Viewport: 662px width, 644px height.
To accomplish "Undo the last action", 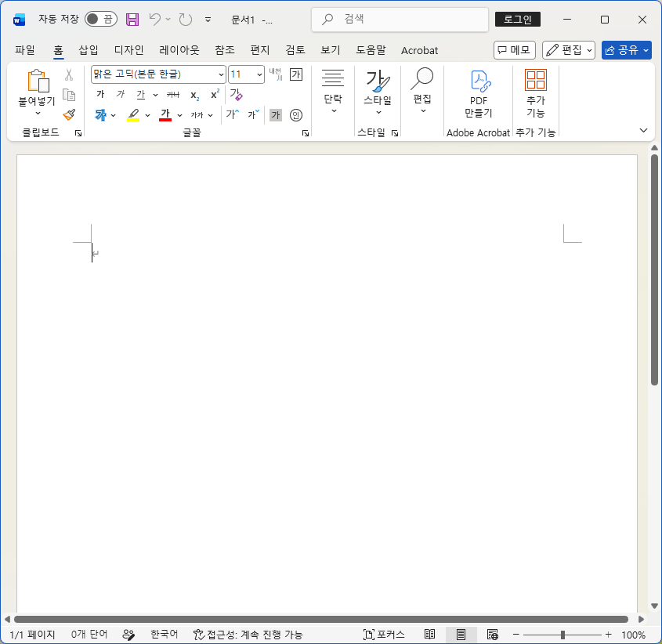I will [155, 20].
